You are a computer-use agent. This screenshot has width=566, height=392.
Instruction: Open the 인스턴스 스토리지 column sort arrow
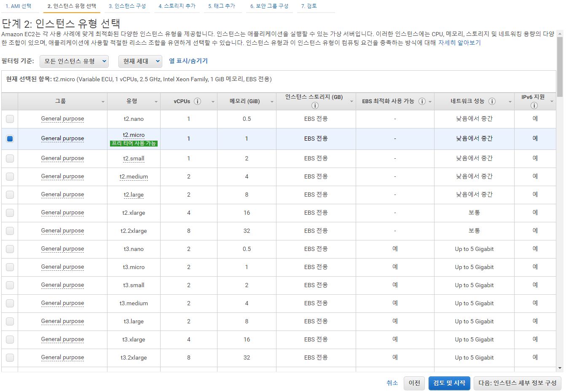[x=351, y=102]
